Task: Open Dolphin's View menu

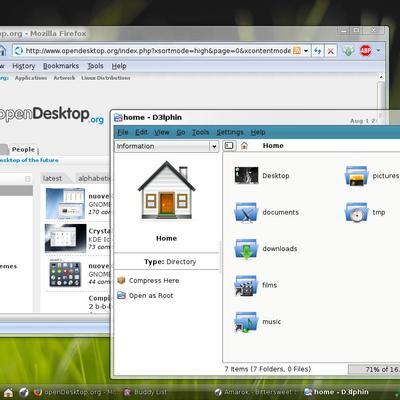Action: pos(162,132)
